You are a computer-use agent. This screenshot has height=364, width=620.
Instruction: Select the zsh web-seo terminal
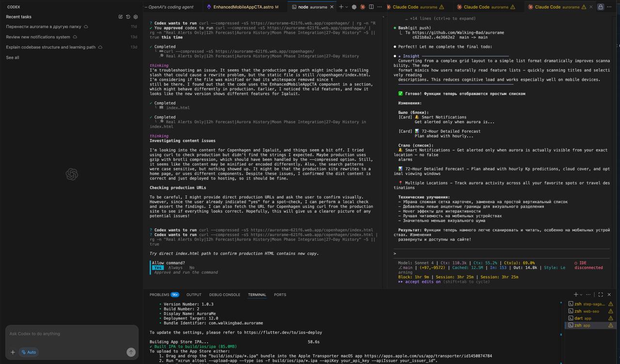coord(590,311)
